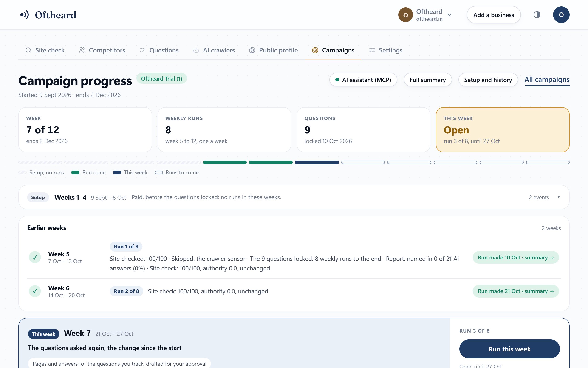Switch to the AI crawlers tab
This screenshot has height=368, width=588.
coord(214,50)
